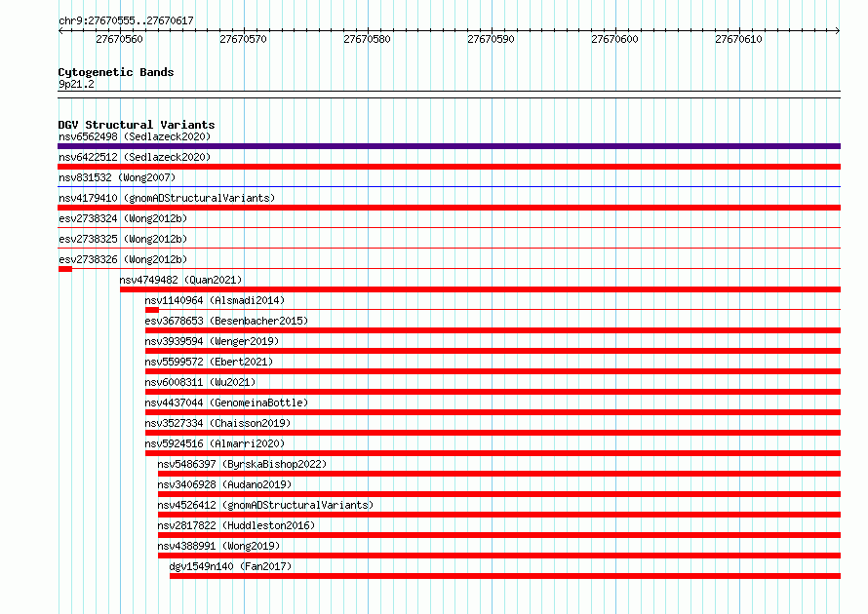Open esv2738326 (Wong2012b) variant details

tap(123, 259)
